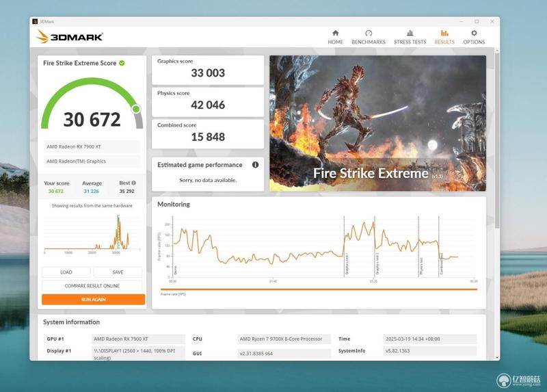Click the Physics test marker on chart
This screenshot has height=392, width=547.
click(418, 246)
